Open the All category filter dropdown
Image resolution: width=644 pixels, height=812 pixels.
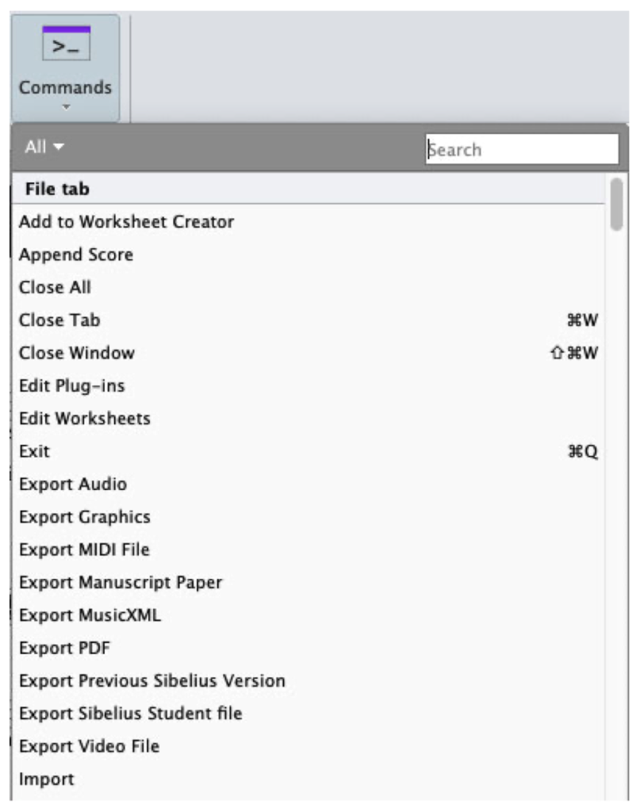click(x=44, y=147)
